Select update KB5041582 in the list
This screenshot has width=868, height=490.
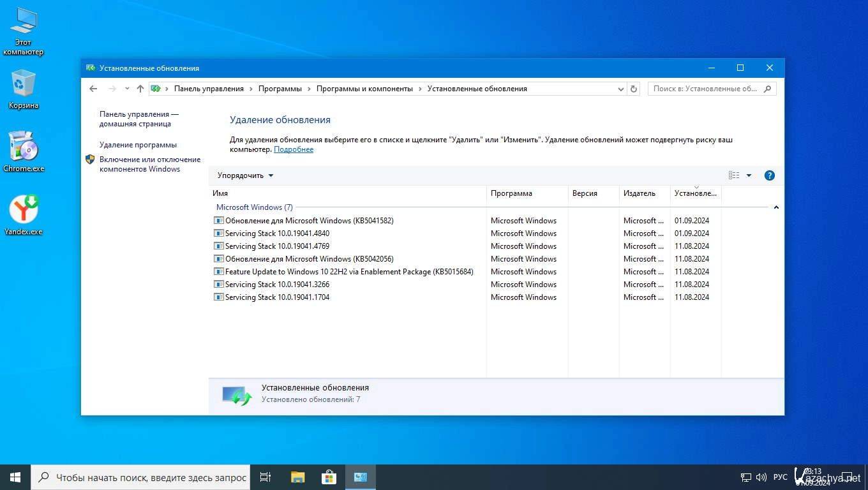point(309,221)
